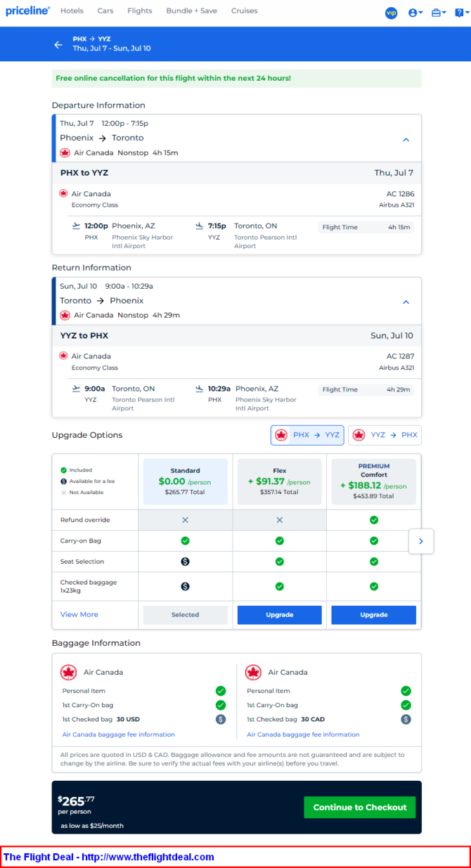This screenshot has height=868, width=471.
Task: Show more upgrade options with right arrow
Action: 421,541
